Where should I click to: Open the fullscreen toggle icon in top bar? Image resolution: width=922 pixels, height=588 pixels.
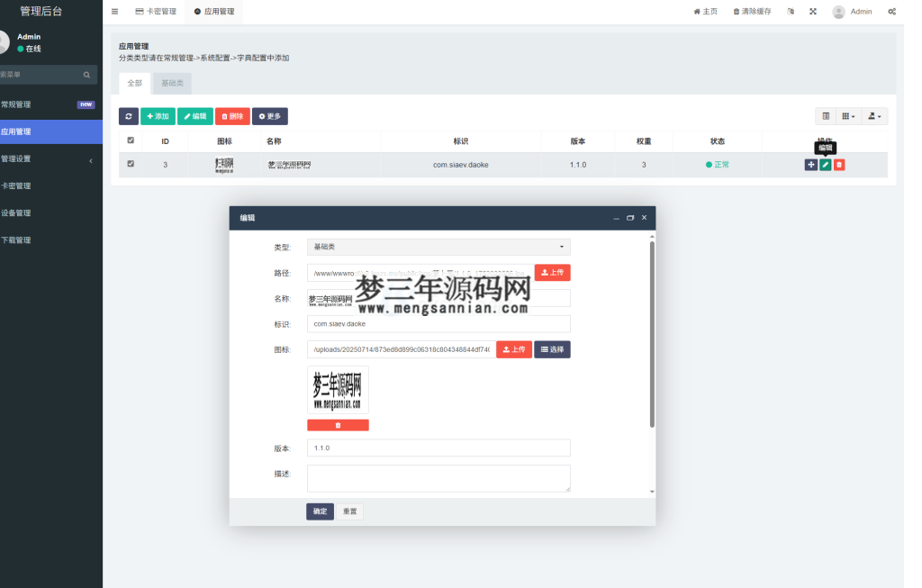(813, 11)
